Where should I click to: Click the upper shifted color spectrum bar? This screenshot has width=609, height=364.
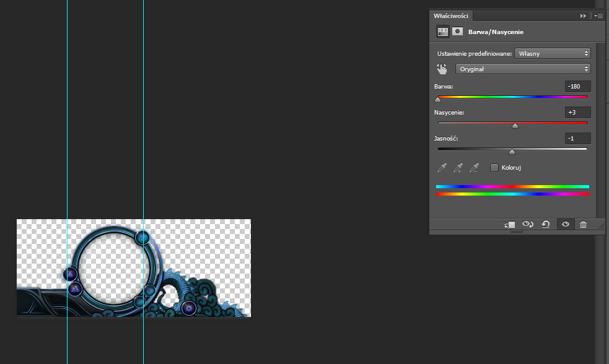[x=512, y=187]
